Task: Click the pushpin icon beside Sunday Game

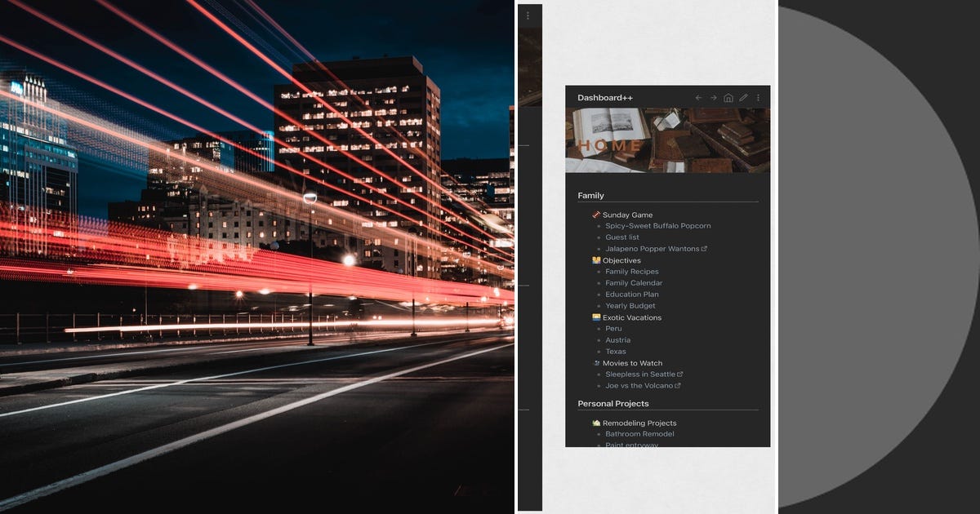Action: 595,215
